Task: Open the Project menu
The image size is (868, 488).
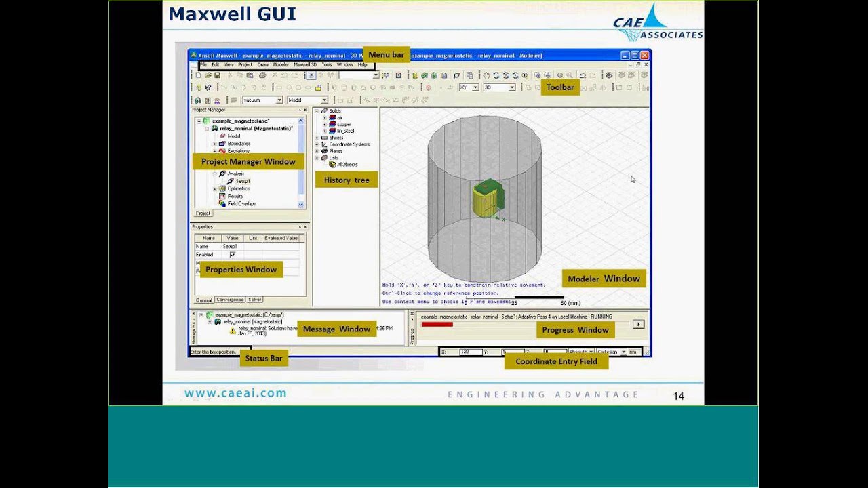Action: 245,65
